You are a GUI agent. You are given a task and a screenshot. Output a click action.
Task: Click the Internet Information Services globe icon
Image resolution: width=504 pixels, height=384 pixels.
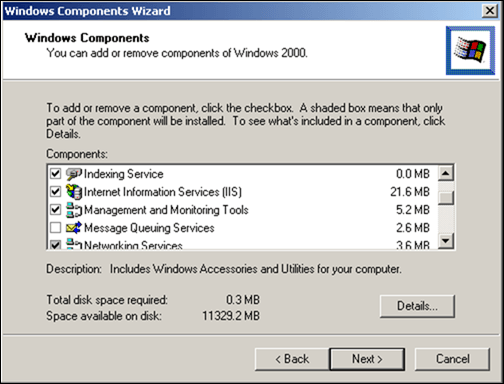pyautogui.click(x=74, y=192)
